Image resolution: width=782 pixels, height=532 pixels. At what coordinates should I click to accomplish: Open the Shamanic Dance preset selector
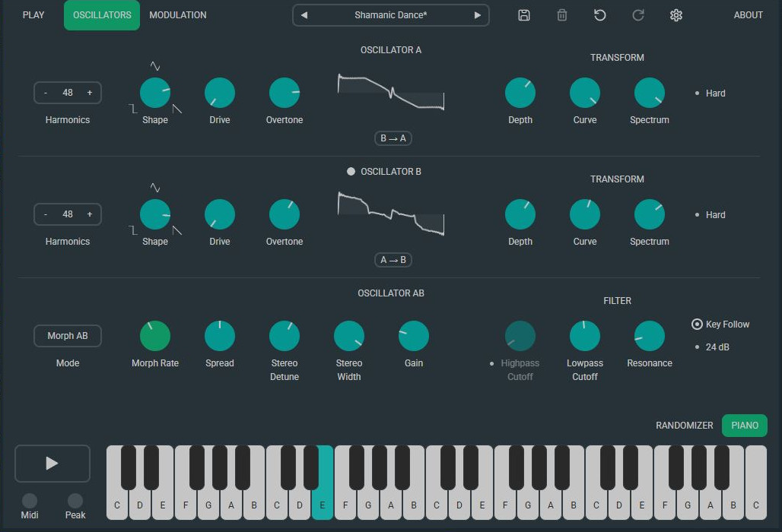[x=390, y=15]
